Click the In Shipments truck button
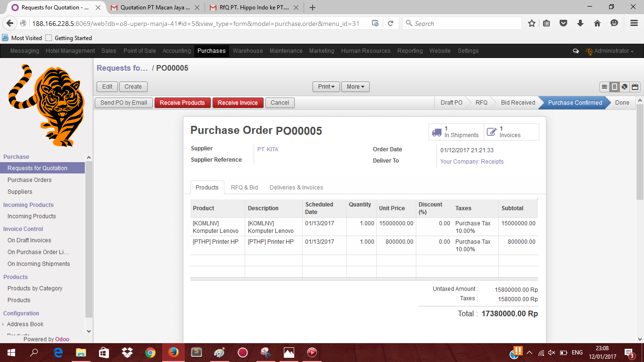Image resolution: width=644 pixels, height=362 pixels. click(456, 132)
